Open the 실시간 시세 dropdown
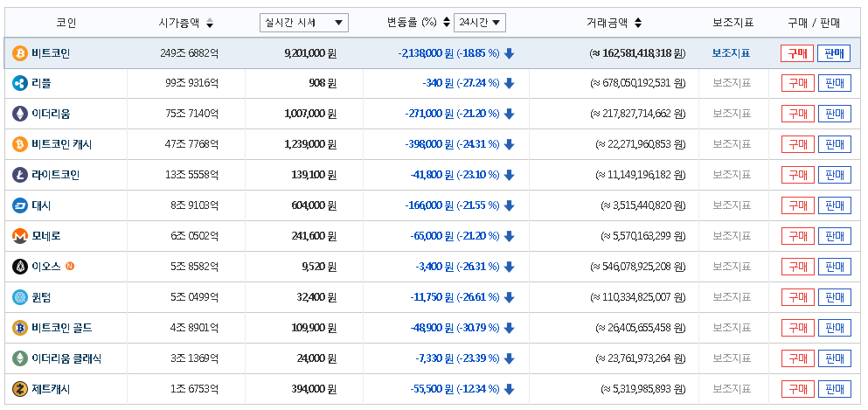 click(x=303, y=23)
